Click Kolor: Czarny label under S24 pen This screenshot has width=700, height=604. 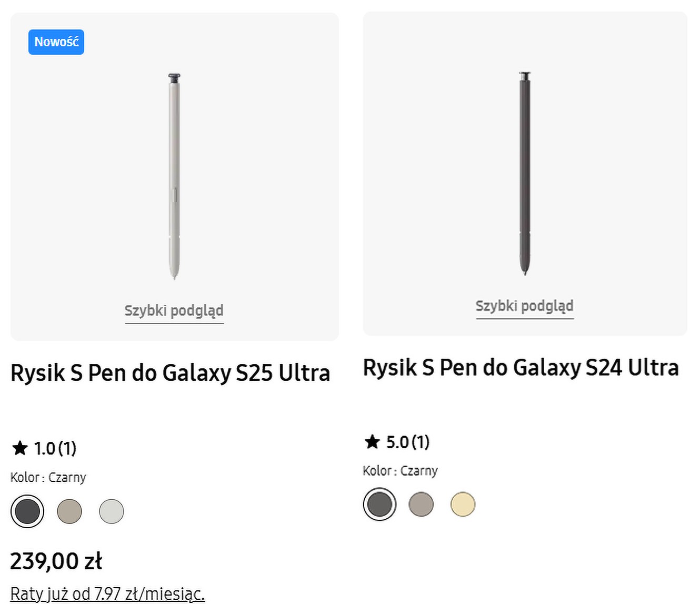[x=400, y=470]
